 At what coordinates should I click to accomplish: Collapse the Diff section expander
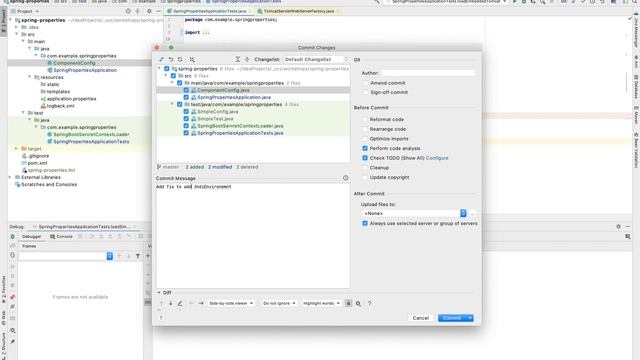tap(159, 293)
